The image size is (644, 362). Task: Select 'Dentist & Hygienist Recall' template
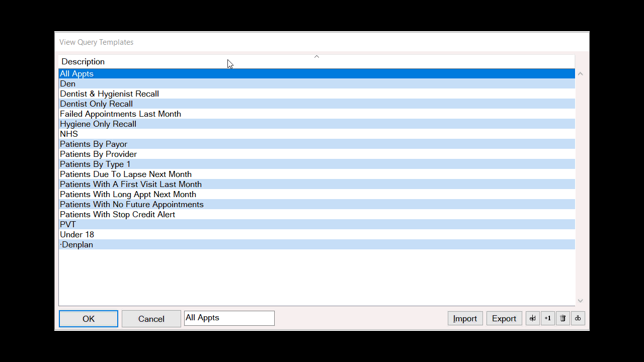(x=316, y=94)
